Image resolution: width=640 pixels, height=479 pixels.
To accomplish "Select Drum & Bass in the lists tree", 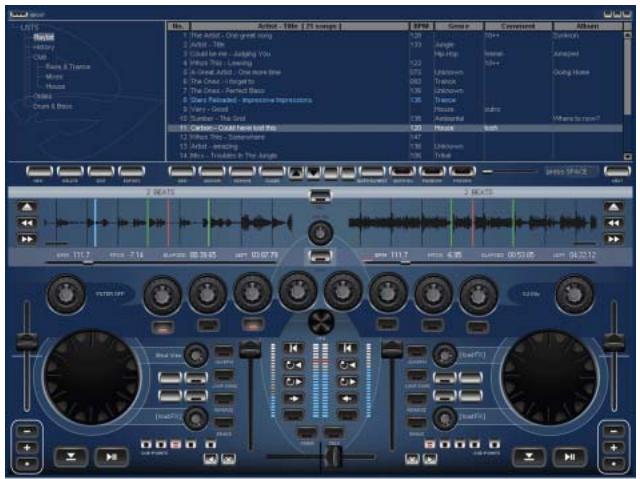I will pos(53,106).
